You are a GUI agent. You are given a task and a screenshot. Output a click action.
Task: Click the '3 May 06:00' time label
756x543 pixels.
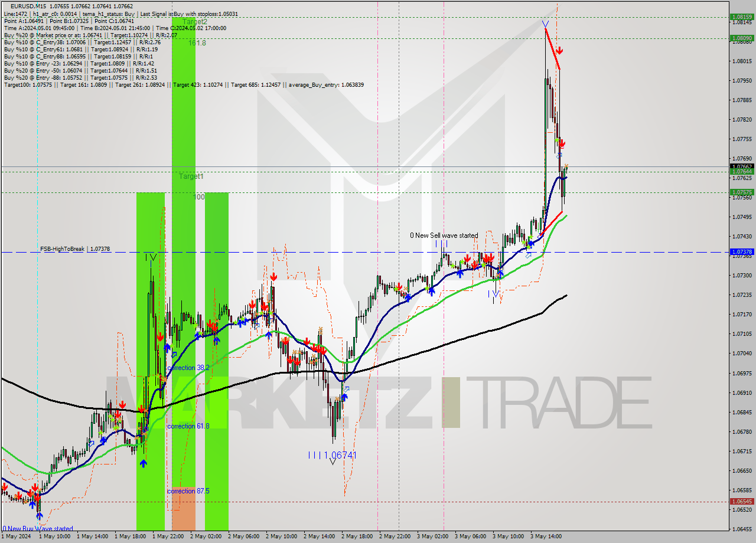coord(470,537)
